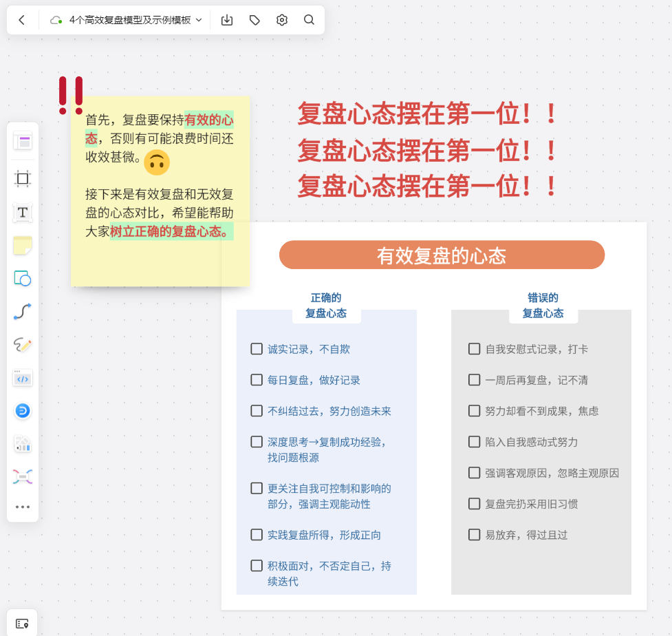The image size is (672, 636).
Task: Select the orange '有效复盘的心态' title banner
Action: 442,255
